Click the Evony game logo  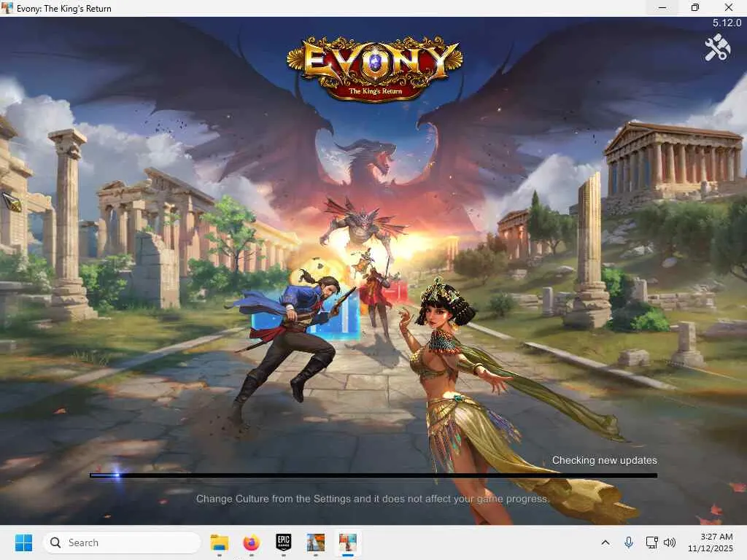pyautogui.click(x=374, y=68)
